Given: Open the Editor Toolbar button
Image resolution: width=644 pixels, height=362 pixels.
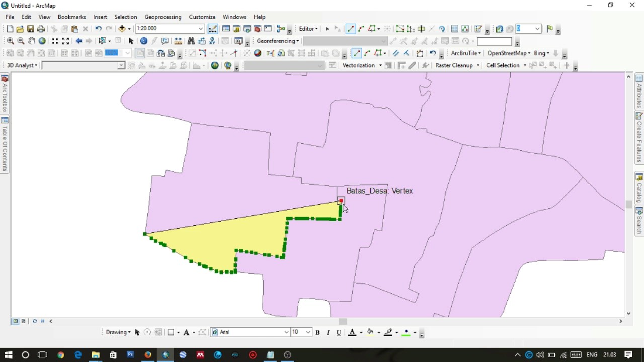Looking at the screenshot, I should (x=213, y=29).
